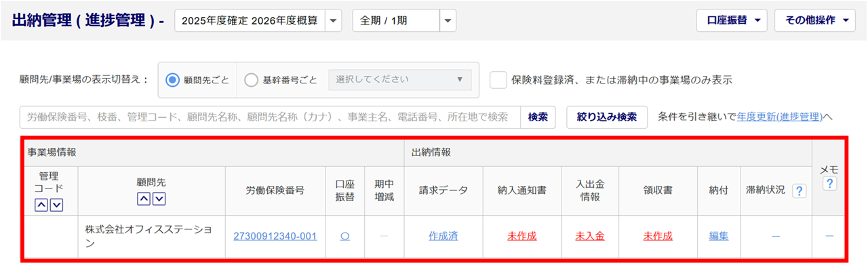Enable 保険料登録済 or 滞納中 only checkbox

(498, 80)
